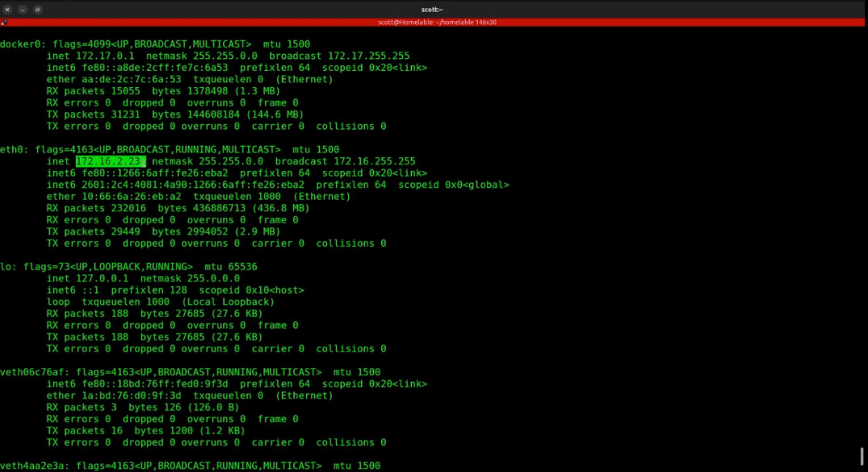This screenshot has height=472, width=868.
Task: Maximize the terminal window
Action: pyautogui.click(x=38, y=10)
